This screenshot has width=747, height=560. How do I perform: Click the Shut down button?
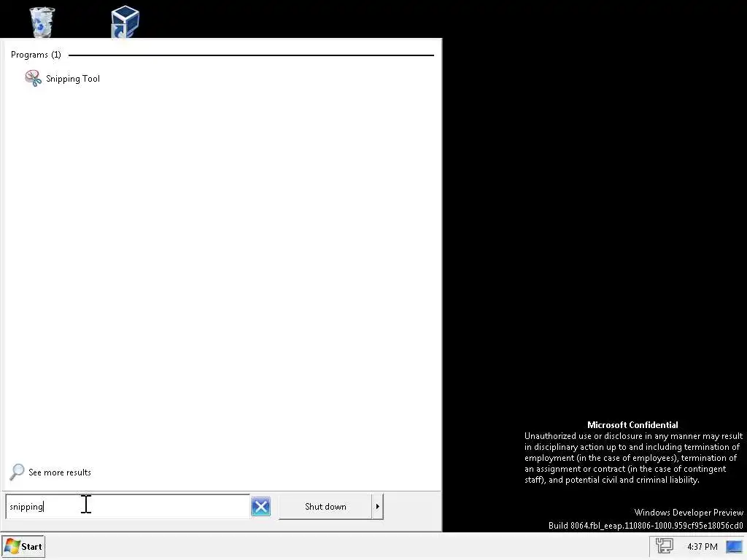pyautogui.click(x=325, y=507)
